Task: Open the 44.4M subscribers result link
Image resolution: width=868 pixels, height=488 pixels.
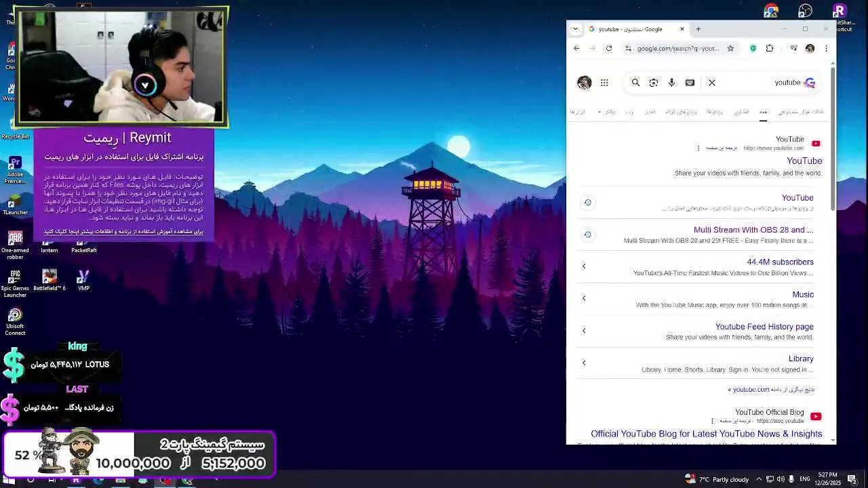Action: click(780, 262)
